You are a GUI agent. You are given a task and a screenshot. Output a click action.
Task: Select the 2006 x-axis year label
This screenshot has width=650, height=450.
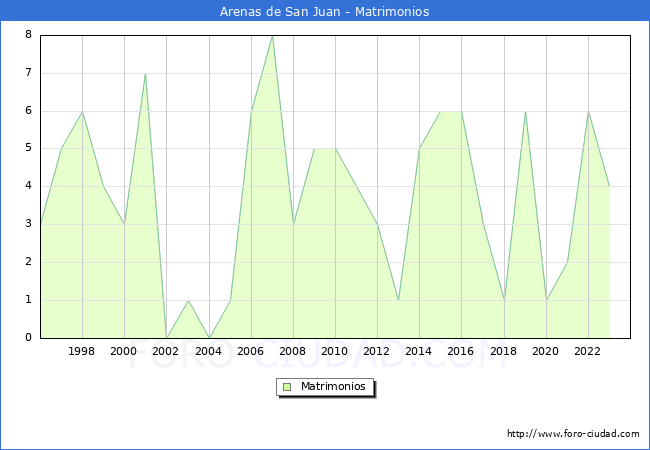(x=251, y=351)
